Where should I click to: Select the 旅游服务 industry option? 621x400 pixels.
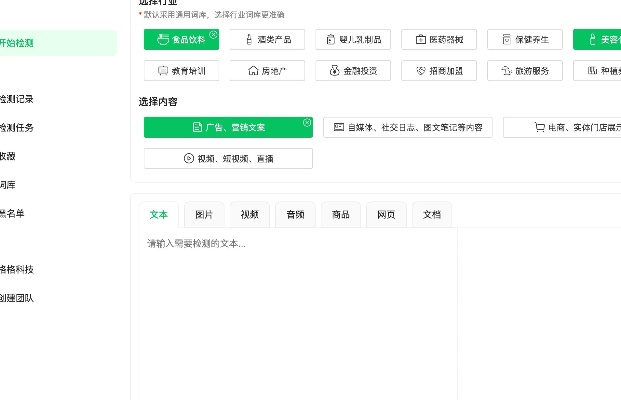tap(525, 70)
